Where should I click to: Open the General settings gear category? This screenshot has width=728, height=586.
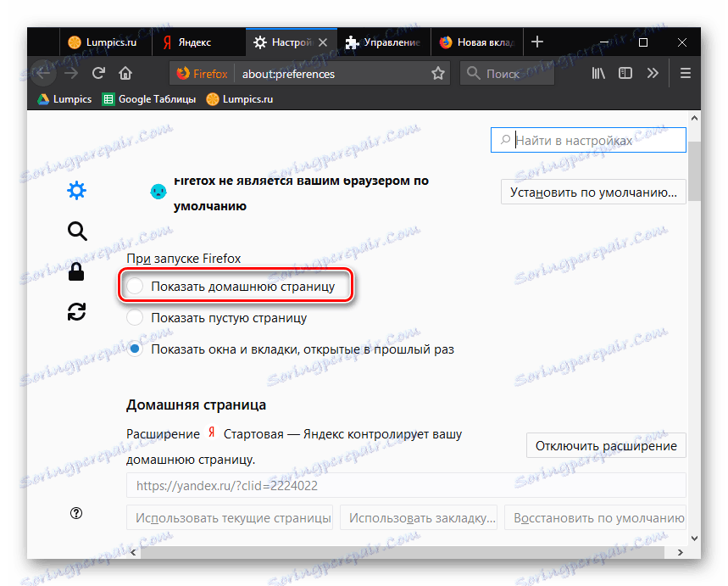click(x=76, y=191)
